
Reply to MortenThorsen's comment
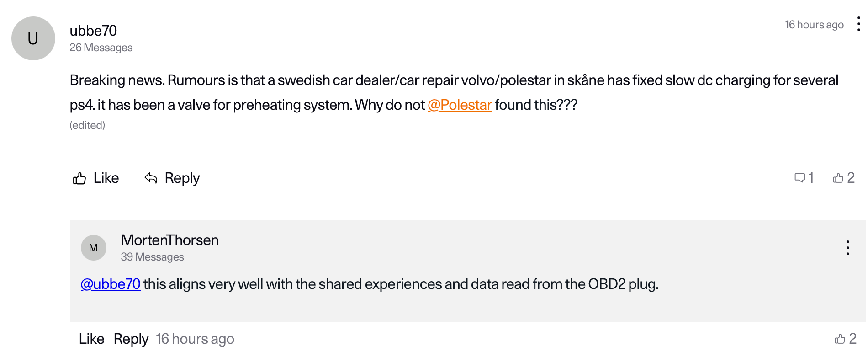pos(131,339)
